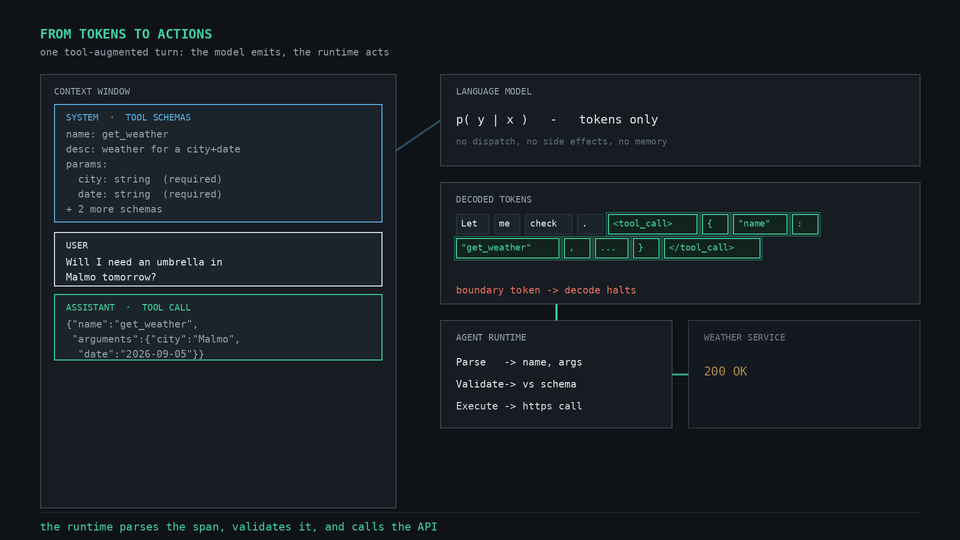960x540 pixels.
Task: Click the '"name"' token chip
Action: (x=760, y=223)
